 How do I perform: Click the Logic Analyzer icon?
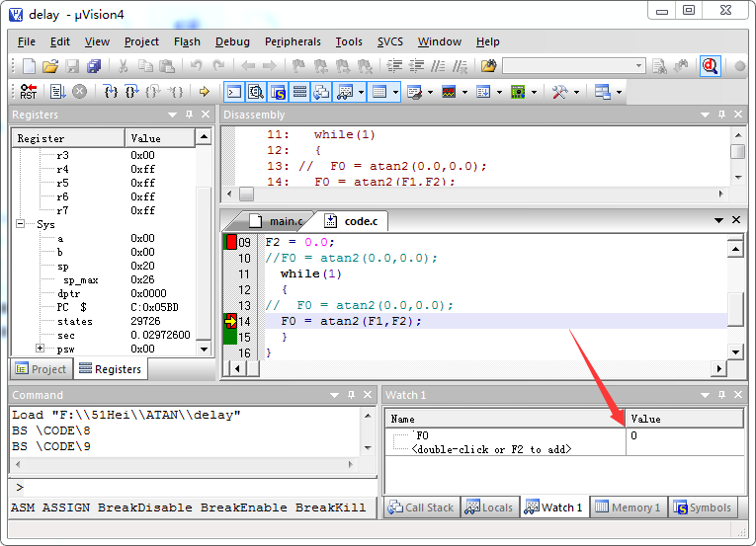click(449, 92)
